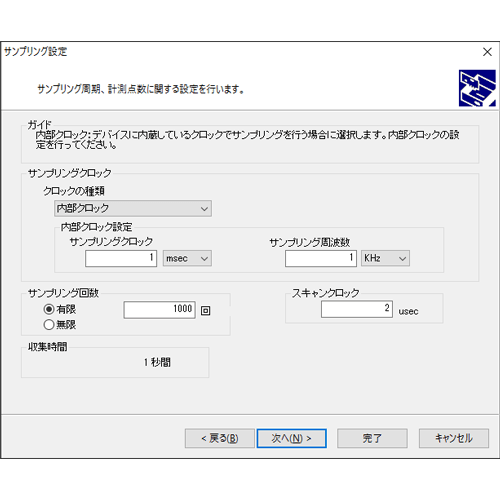The image size is (500, 500).
Task: Close the サンプリング設定 dialog with X
Action: (487, 52)
